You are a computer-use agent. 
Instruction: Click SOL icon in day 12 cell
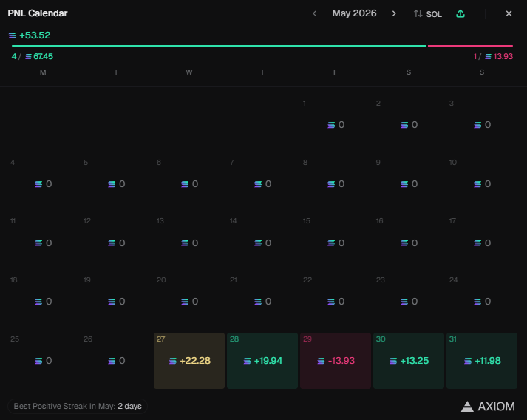[112, 243]
